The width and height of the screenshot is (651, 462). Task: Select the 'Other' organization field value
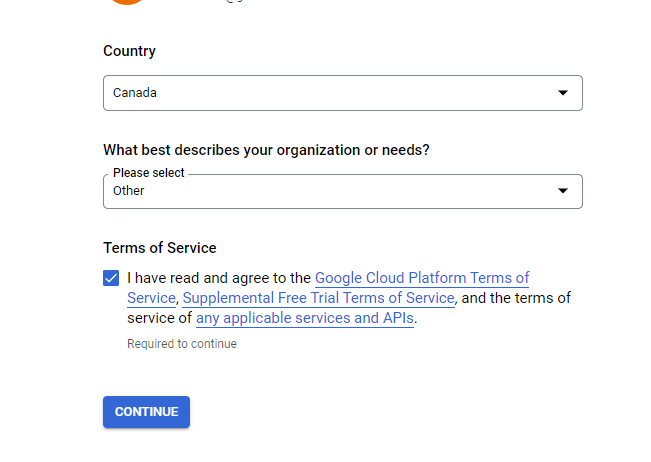(129, 191)
